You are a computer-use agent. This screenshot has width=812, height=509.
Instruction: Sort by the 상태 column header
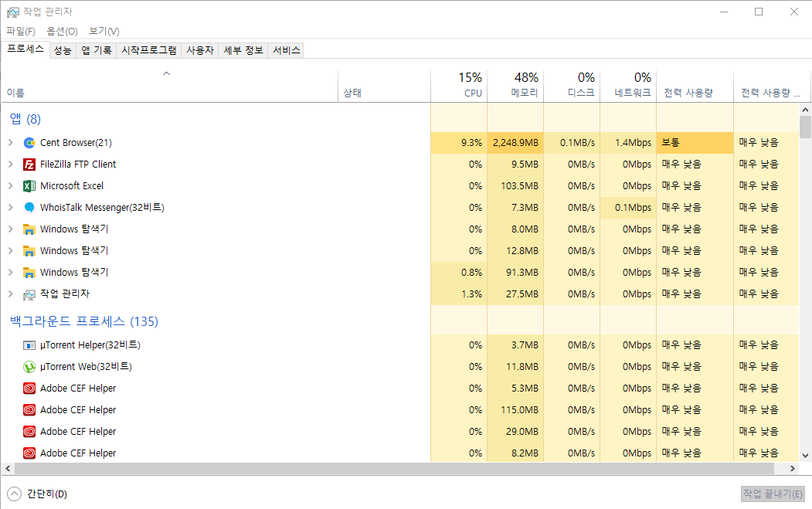coord(384,87)
